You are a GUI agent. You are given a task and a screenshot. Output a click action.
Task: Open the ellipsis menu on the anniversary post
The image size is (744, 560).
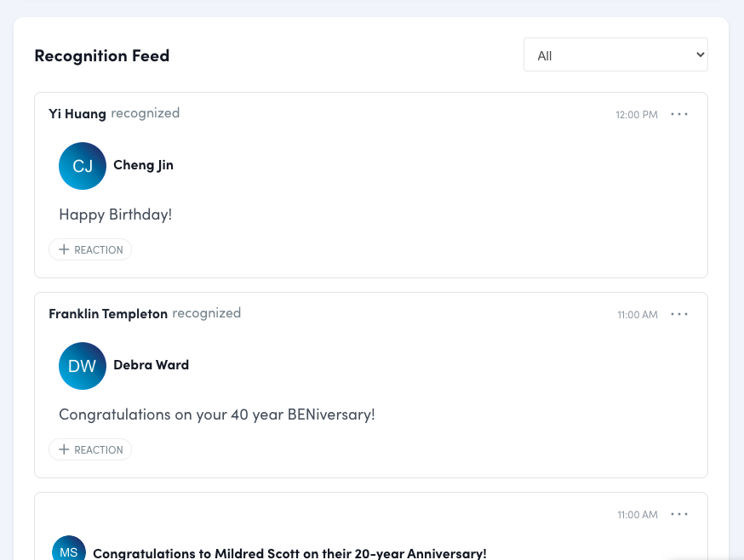pyautogui.click(x=679, y=514)
